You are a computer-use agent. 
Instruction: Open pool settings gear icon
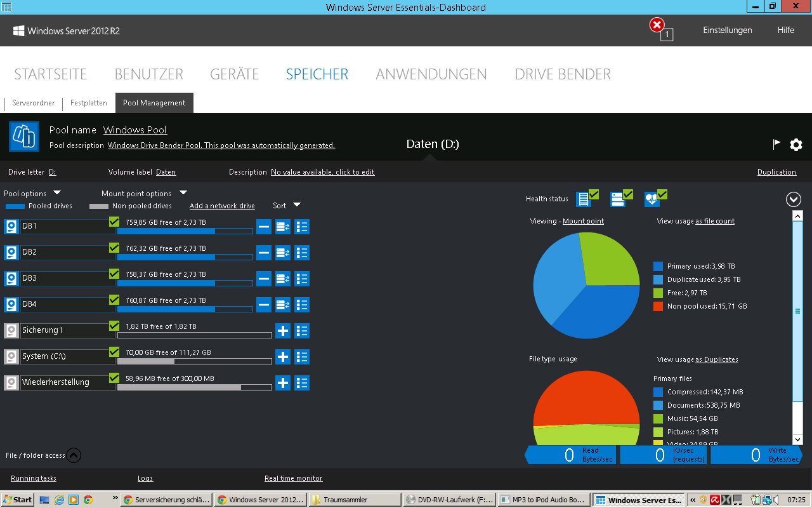796,145
